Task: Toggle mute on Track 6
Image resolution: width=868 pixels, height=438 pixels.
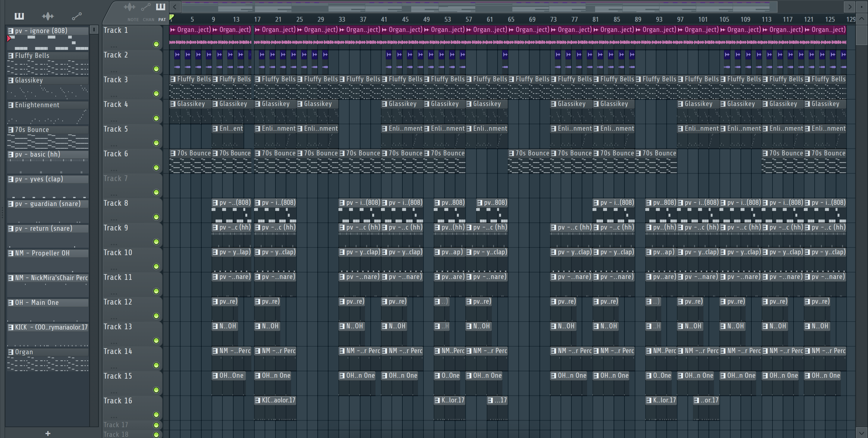Action: tap(156, 167)
